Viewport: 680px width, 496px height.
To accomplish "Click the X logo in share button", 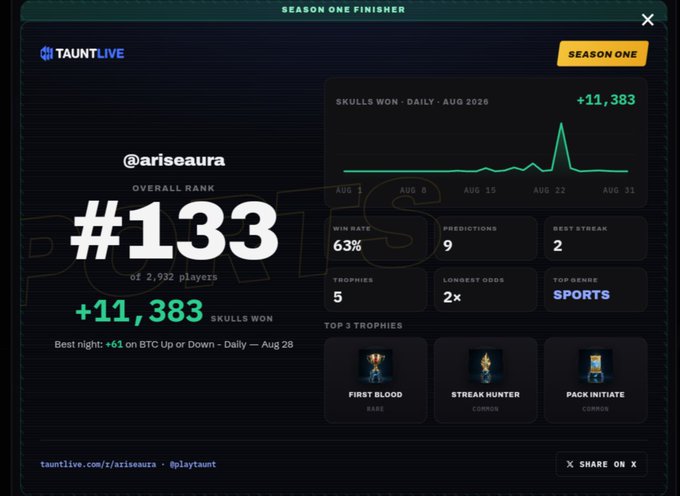I will [x=570, y=464].
